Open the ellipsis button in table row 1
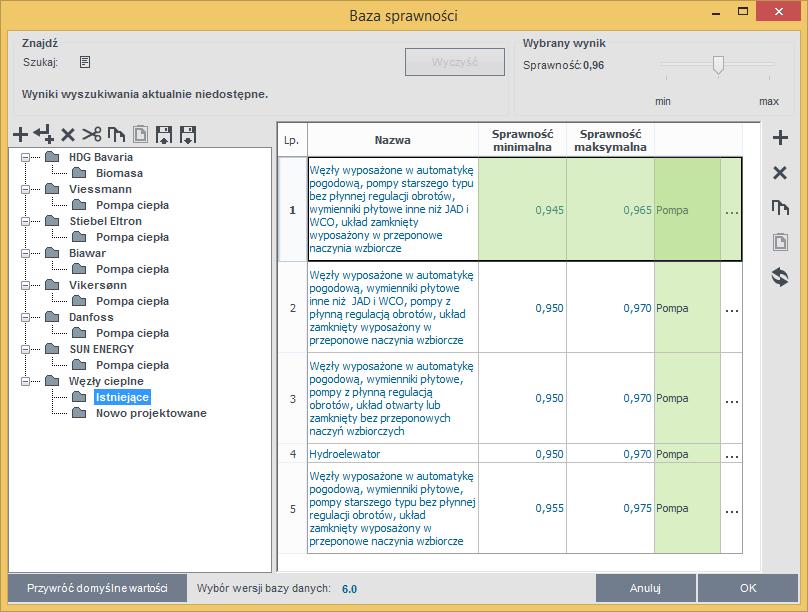The width and height of the screenshot is (808, 612). click(x=732, y=210)
